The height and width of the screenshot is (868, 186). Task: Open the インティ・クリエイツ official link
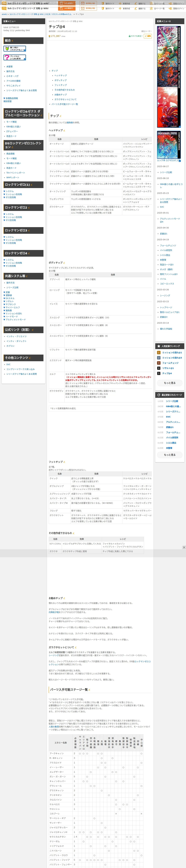[17, 337]
